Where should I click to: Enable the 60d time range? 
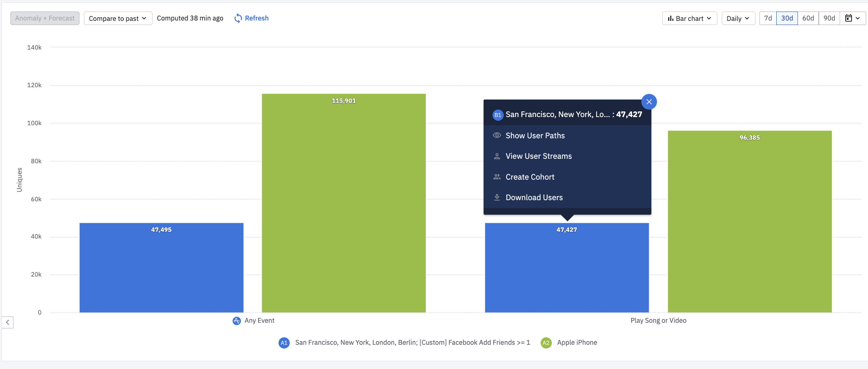pyautogui.click(x=808, y=18)
